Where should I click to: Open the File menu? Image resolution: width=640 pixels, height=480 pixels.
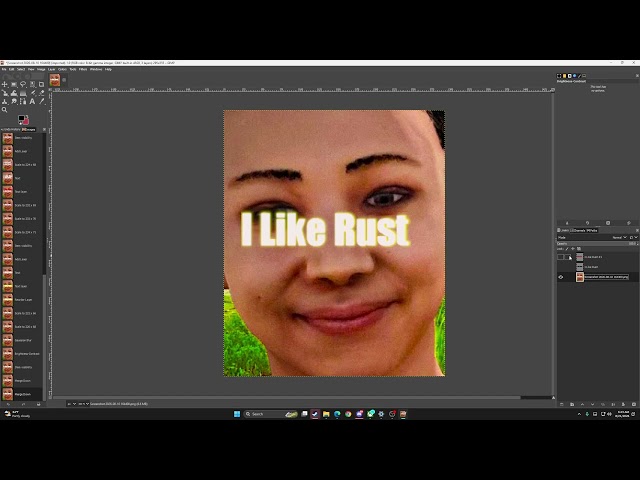click(4, 69)
